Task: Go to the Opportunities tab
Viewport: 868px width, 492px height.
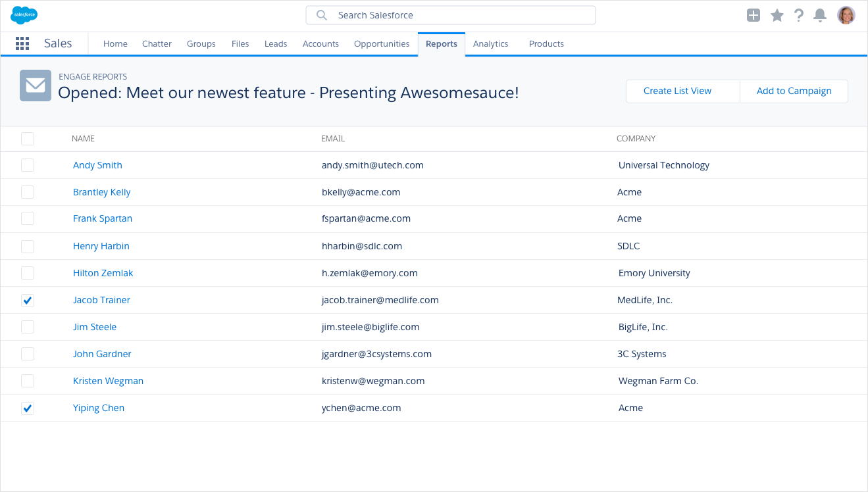Action: [382, 44]
